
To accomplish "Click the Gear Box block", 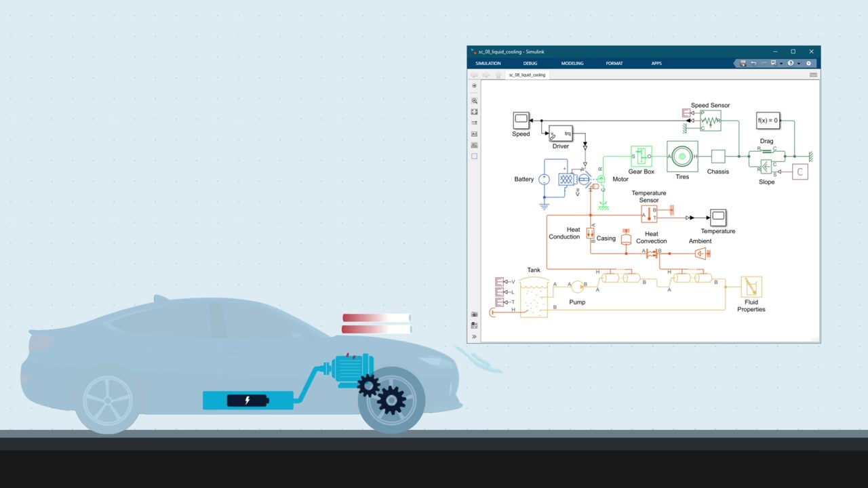I will (641, 157).
